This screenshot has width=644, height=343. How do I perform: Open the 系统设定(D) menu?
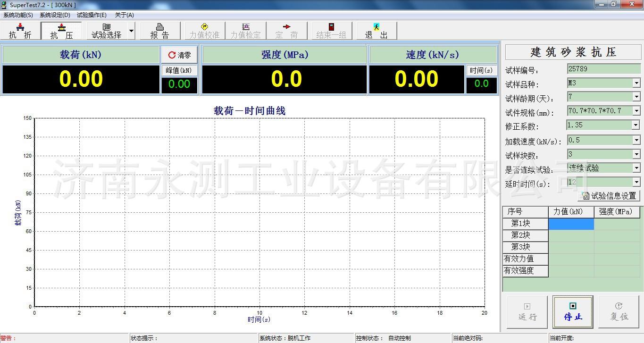tap(55, 15)
